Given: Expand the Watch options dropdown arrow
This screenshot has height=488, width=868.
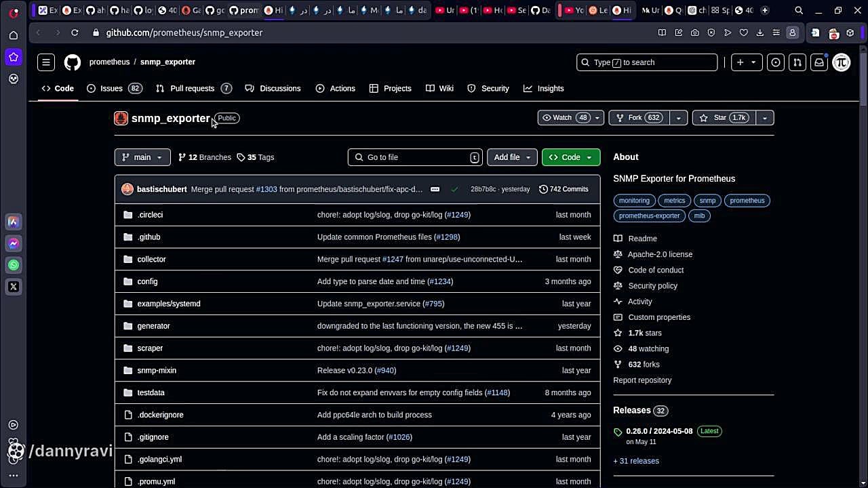Looking at the screenshot, I should pyautogui.click(x=597, y=118).
